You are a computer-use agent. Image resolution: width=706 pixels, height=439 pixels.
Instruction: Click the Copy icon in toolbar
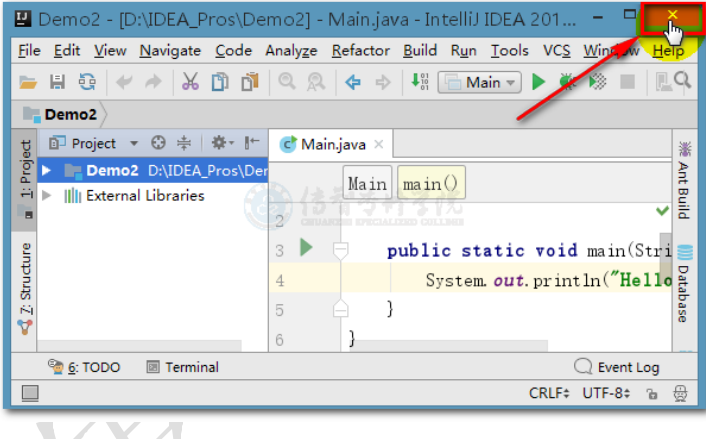(x=220, y=82)
